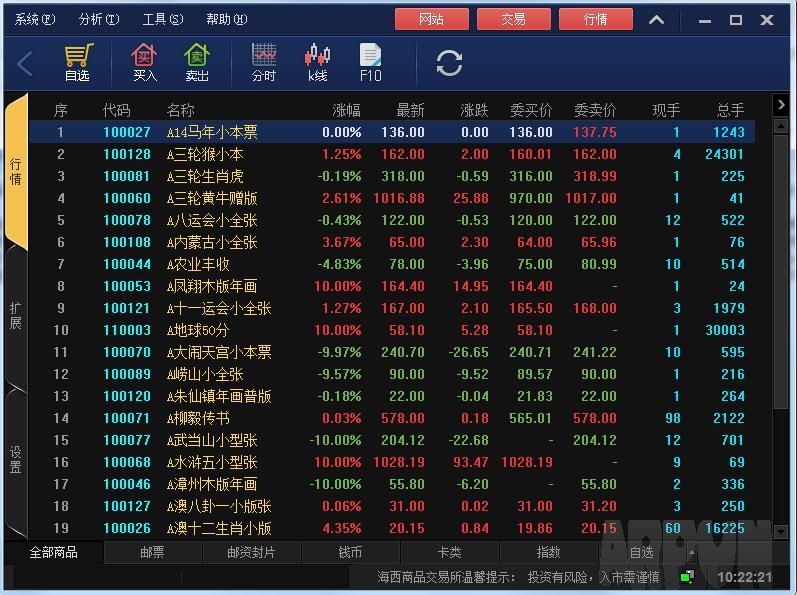Open the 帮助(H) menu
Image resolution: width=797 pixels, height=595 pixels.
pos(227,19)
